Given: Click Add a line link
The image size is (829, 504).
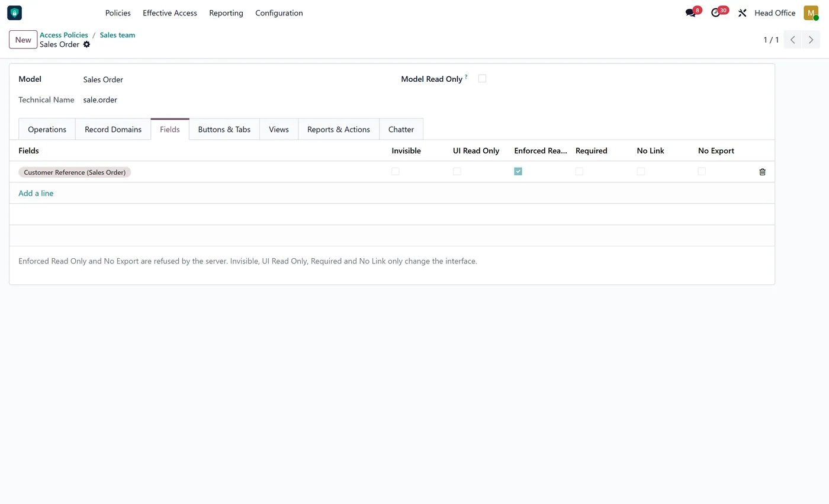Looking at the screenshot, I should click(36, 193).
